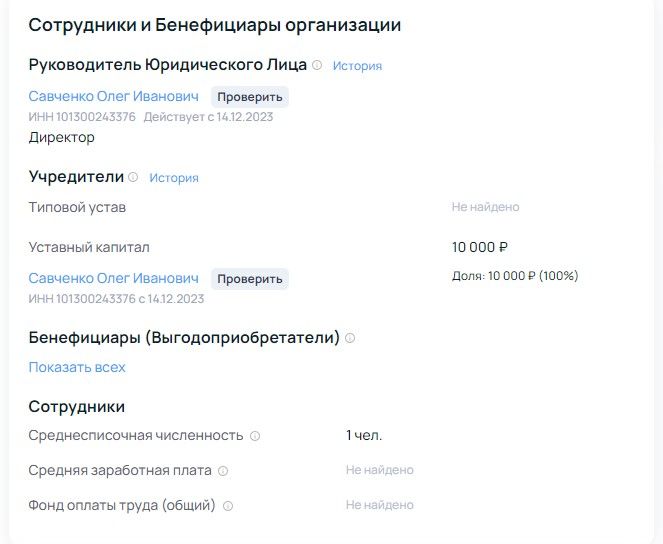
Task: Click info icon beside Бенефициары (Выгодоприобретатели)
Action: point(350,338)
